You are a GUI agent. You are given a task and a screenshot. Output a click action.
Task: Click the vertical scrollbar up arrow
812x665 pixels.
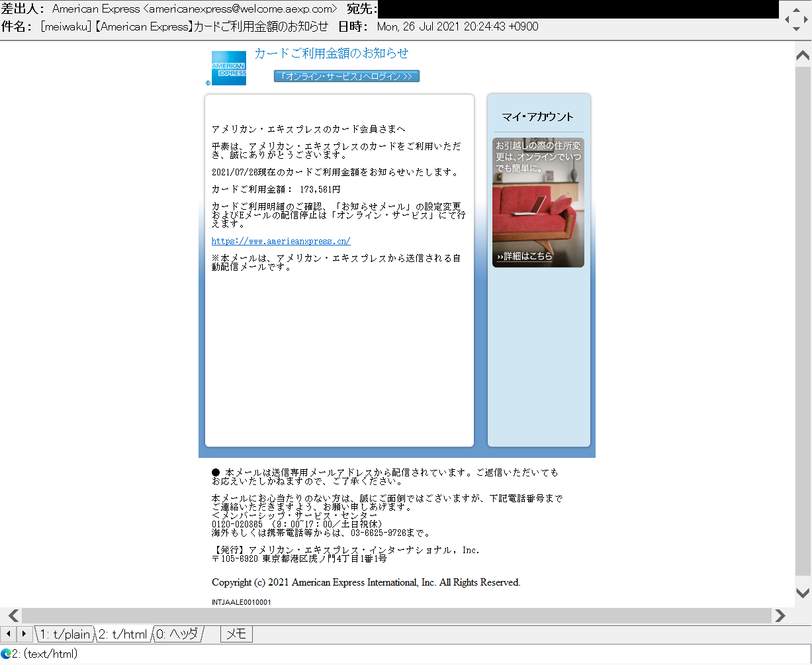tap(803, 56)
